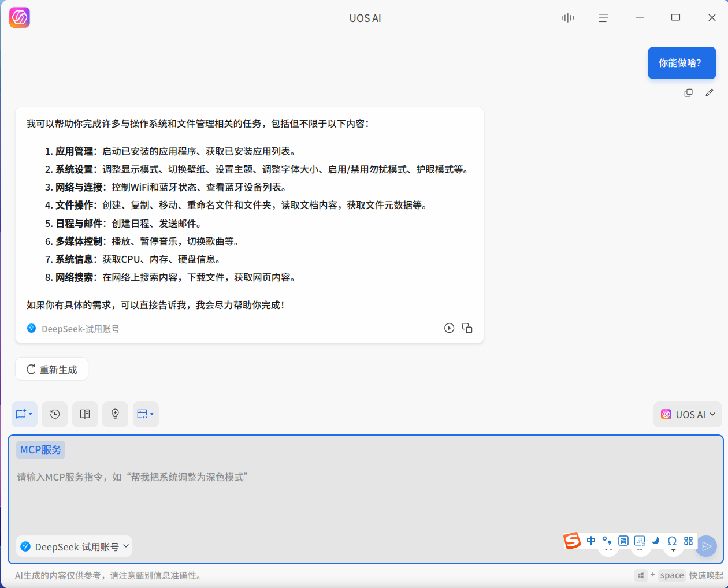Close the UOS AI window
The height and width of the screenshot is (588, 728).
tap(712, 18)
